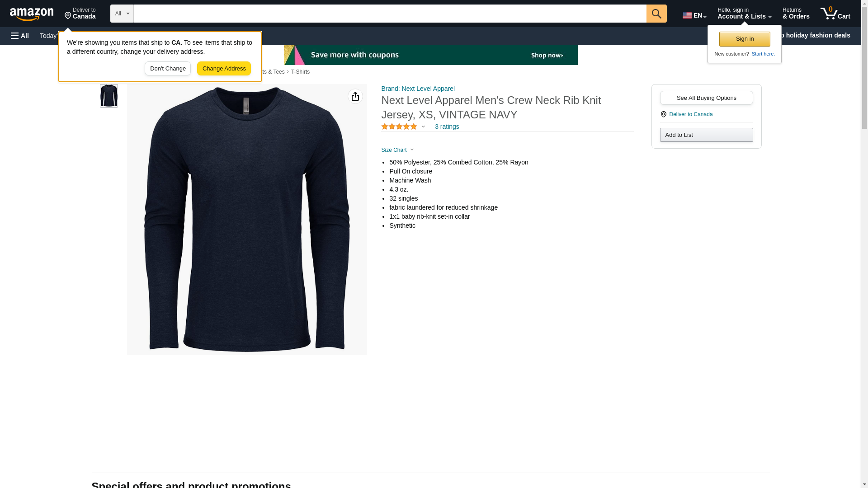Click the share icon on product image
This screenshot has width=868, height=488.
tap(355, 96)
